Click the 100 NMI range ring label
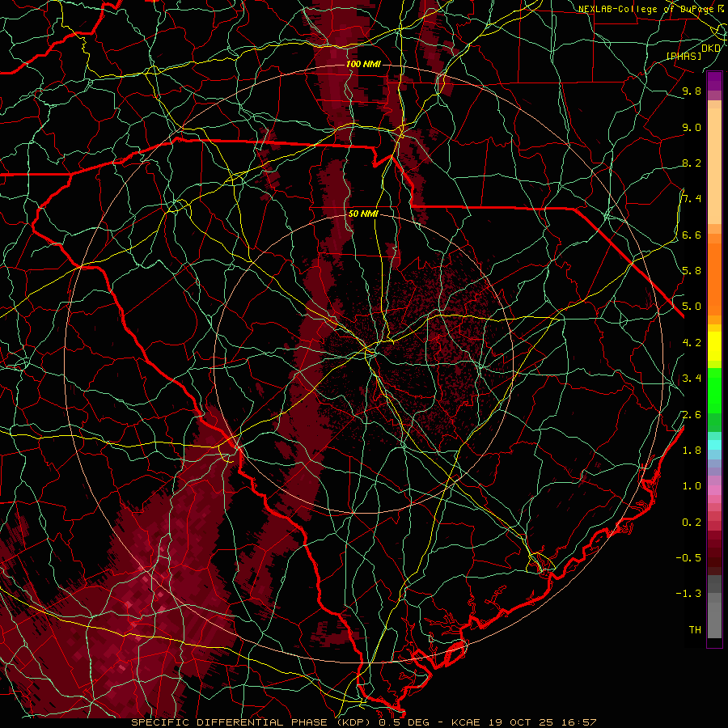 tap(363, 64)
